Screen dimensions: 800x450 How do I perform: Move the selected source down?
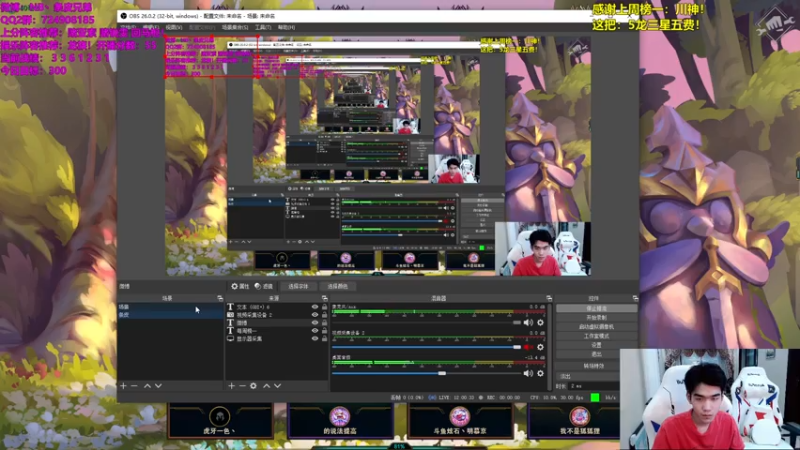click(278, 386)
